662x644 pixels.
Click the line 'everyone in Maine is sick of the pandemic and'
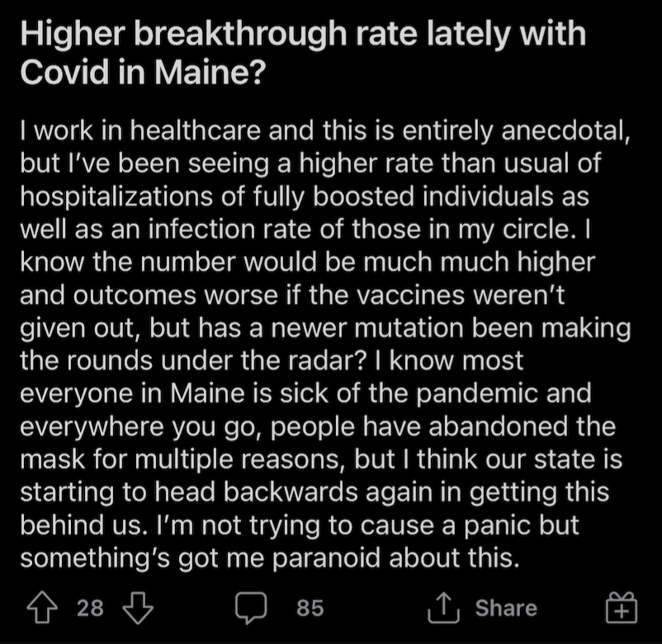305,394
